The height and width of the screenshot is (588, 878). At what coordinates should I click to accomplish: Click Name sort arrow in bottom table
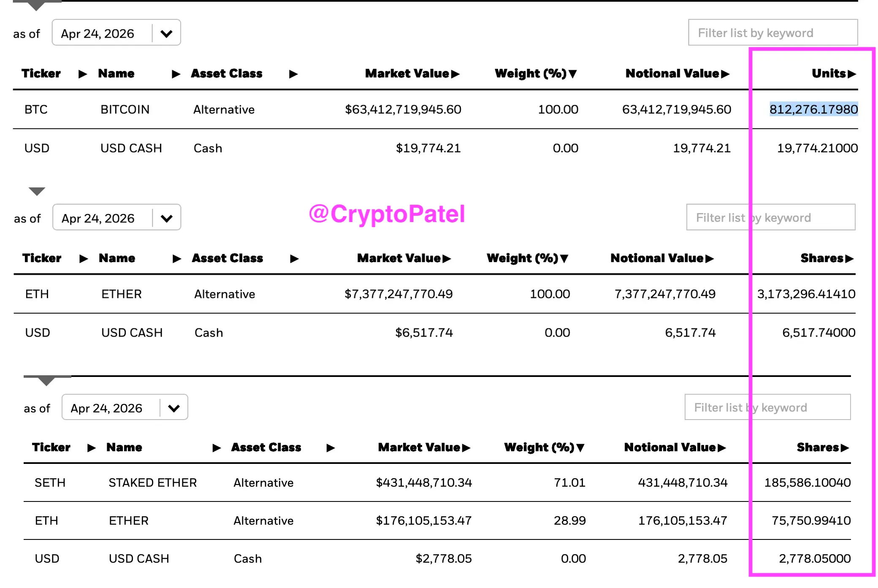tap(217, 448)
